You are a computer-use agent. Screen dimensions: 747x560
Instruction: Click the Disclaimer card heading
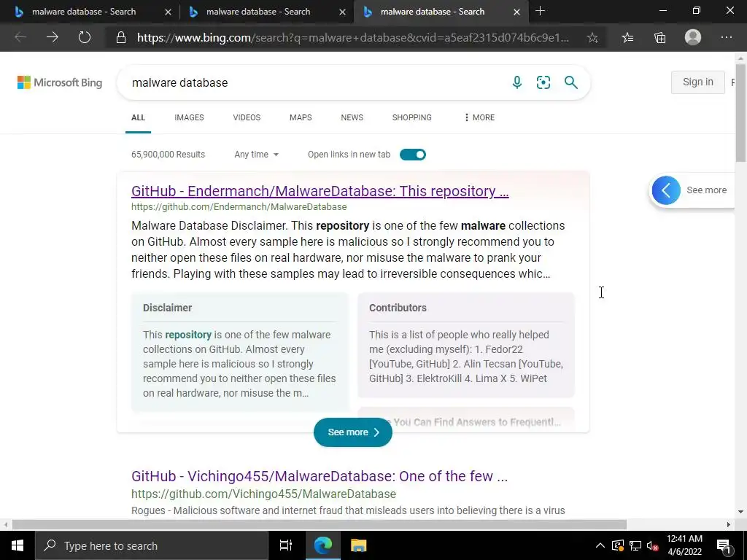coord(167,308)
